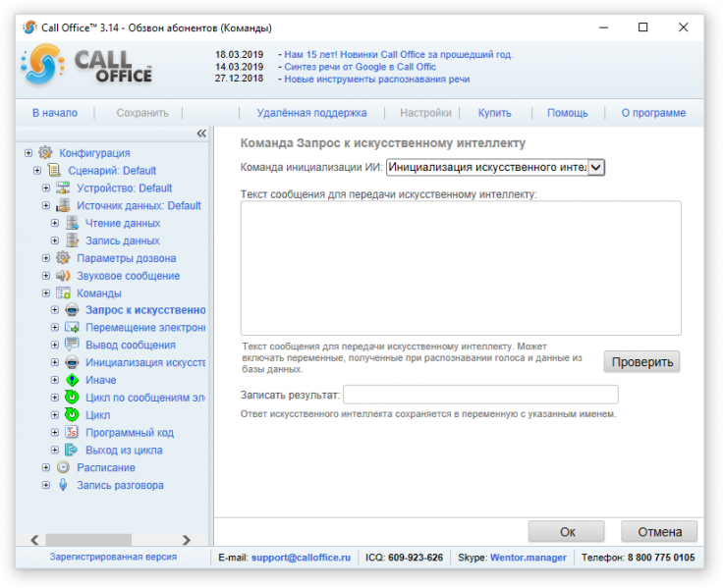Expand the Вывод сообщения tree node
This screenshot has height=588, width=723.
click(x=55, y=345)
